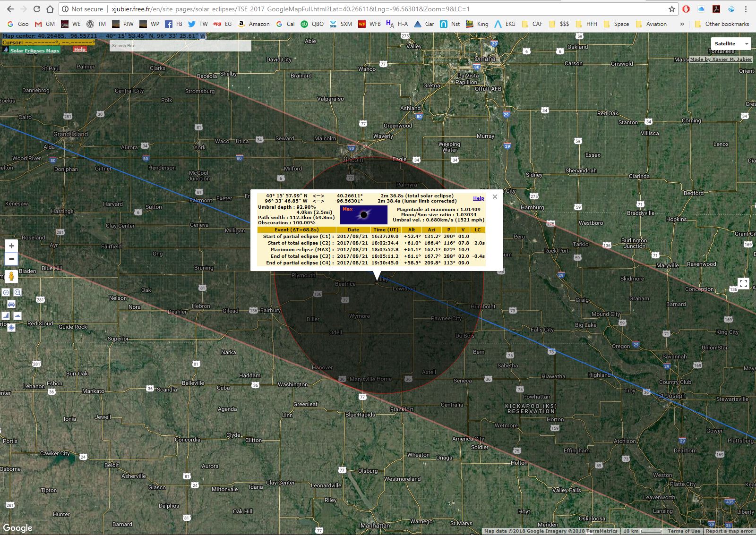This screenshot has width=756, height=535.
Task: Bookmark this page with the star
Action: [671, 9]
